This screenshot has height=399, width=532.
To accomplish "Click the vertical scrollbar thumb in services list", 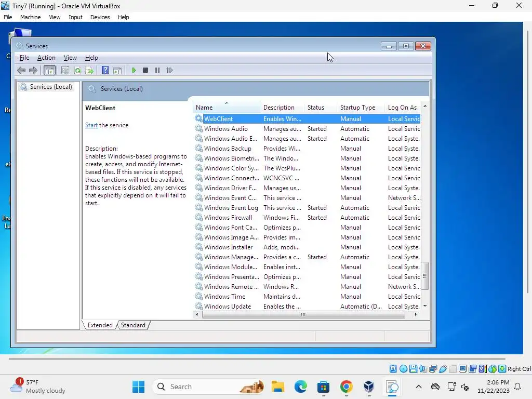I will (x=425, y=276).
